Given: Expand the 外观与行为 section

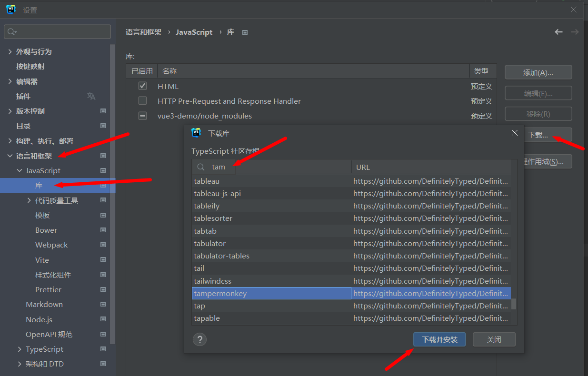Looking at the screenshot, I should (10, 51).
